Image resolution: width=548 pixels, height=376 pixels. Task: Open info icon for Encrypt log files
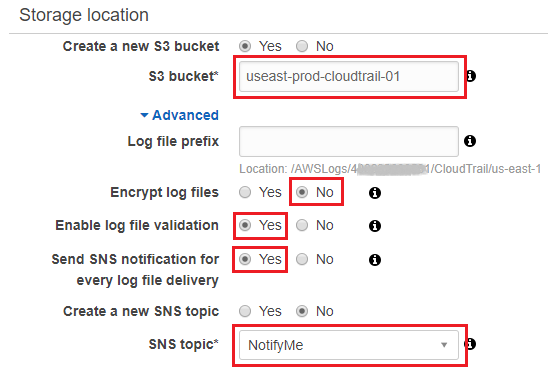click(375, 193)
